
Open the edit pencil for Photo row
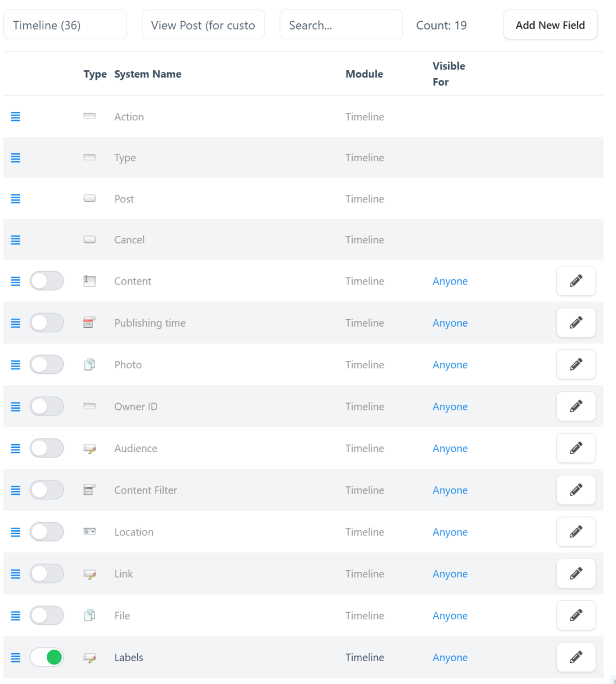click(x=576, y=365)
